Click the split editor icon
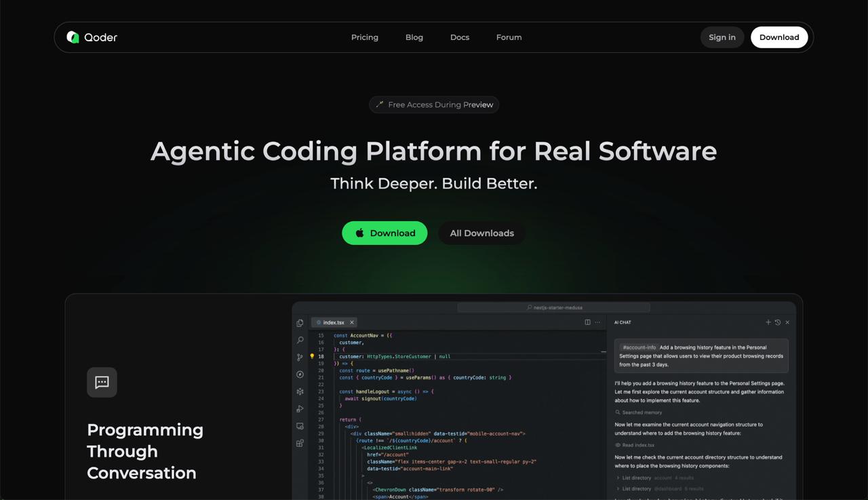This screenshot has height=500, width=868. pyautogui.click(x=587, y=322)
